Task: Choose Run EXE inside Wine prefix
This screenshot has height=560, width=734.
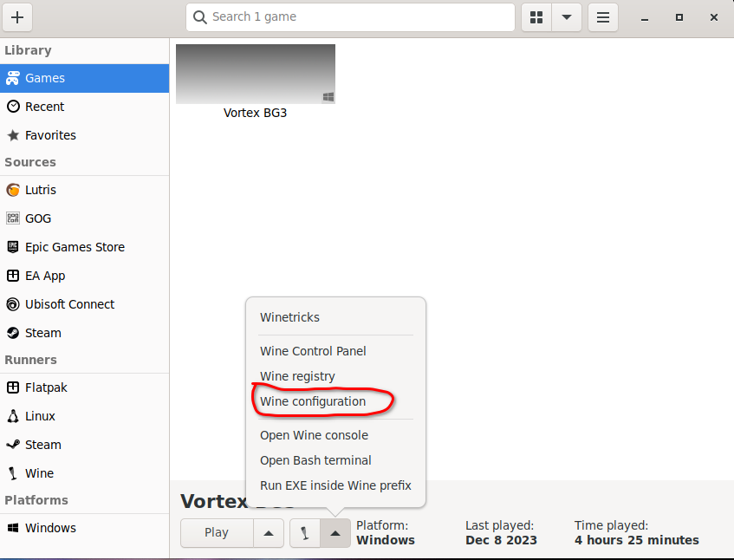Action: click(x=335, y=485)
